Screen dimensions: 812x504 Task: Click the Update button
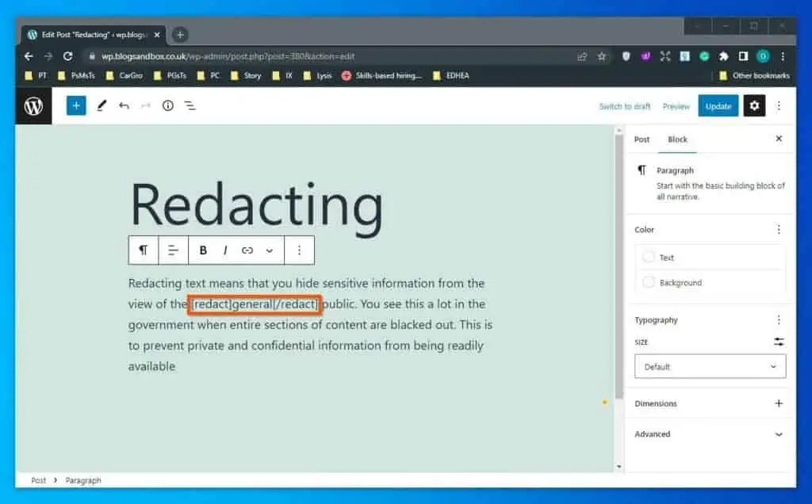pyautogui.click(x=718, y=106)
